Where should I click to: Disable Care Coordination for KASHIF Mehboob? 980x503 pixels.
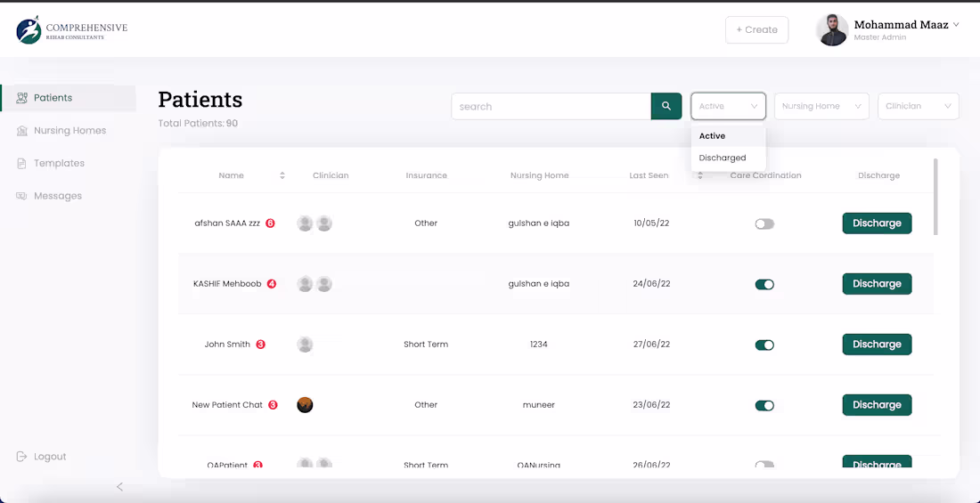pos(764,284)
